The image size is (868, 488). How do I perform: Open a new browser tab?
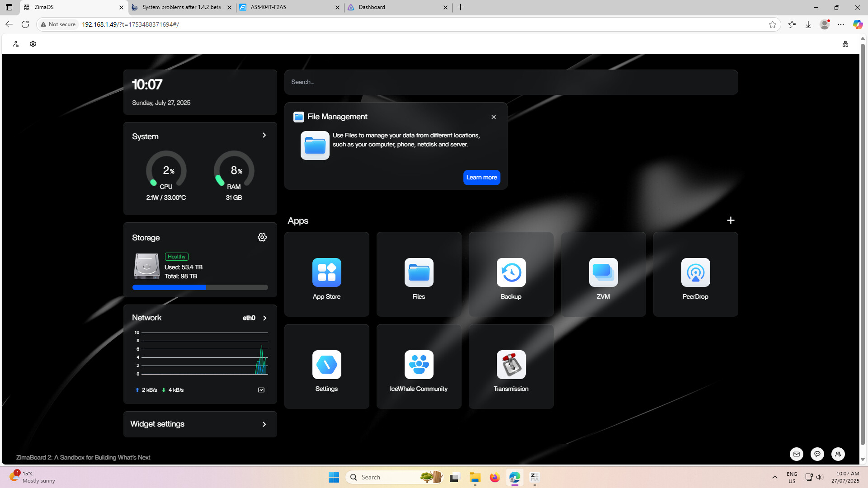(460, 7)
